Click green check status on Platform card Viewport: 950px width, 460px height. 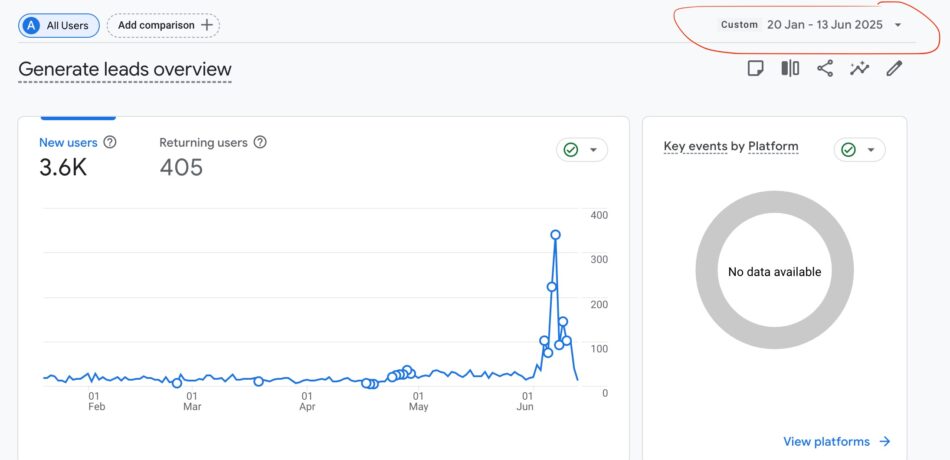point(849,150)
